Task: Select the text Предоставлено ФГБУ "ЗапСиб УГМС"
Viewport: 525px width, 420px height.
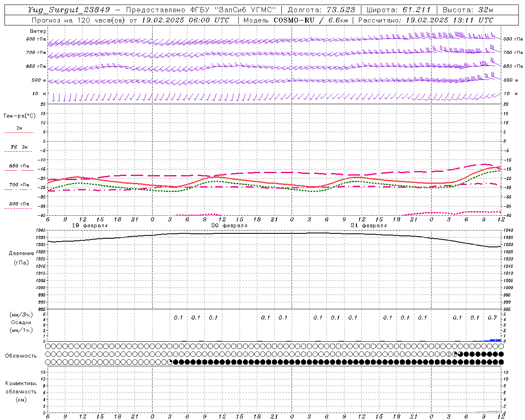Action: pyautogui.click(x=201, y=10)
